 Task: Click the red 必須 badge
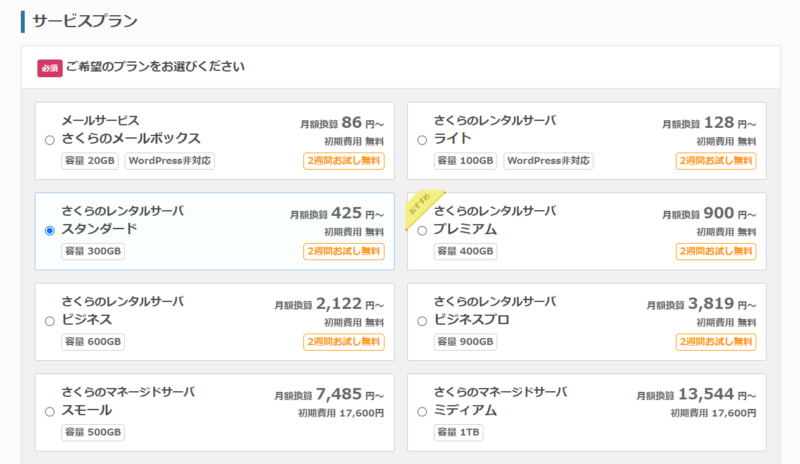[50, 68]
